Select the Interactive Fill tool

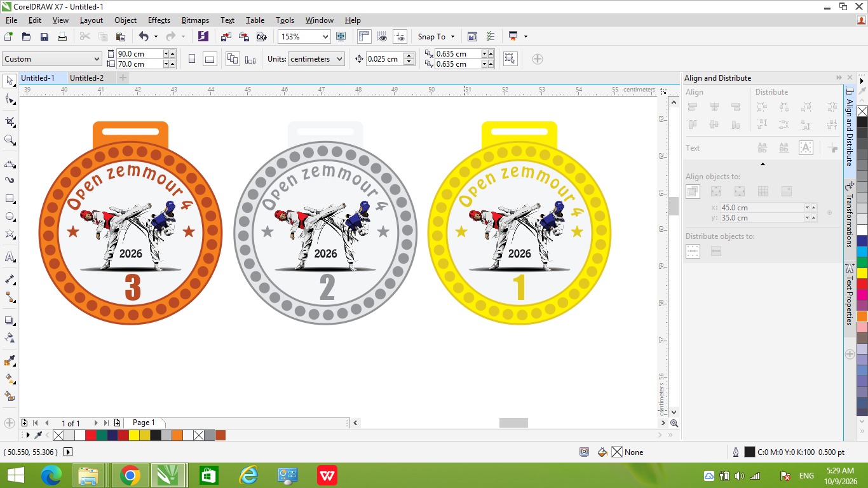point(10,379)
